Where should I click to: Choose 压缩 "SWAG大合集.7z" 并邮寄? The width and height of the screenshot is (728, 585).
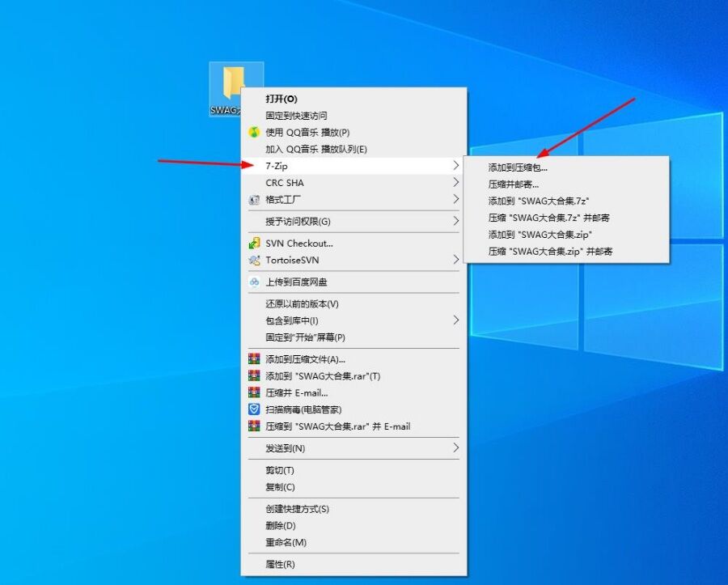566,218
